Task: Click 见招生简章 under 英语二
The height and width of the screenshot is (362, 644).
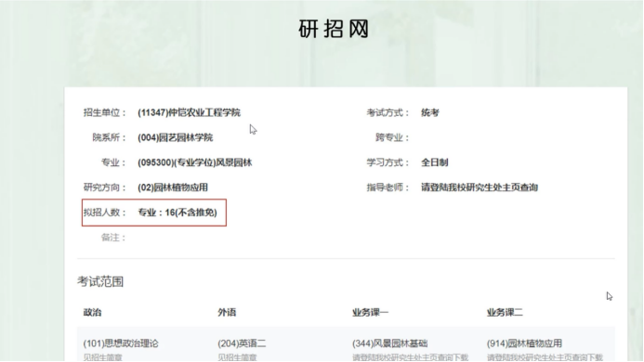Action: tap(237, 357)
